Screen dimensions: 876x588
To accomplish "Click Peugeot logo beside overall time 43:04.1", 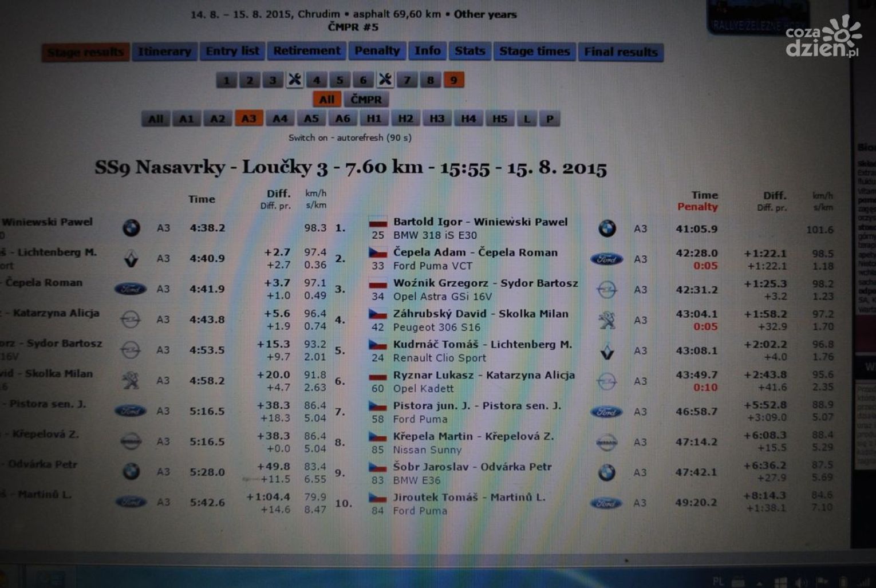I will [x=607, y=320].
